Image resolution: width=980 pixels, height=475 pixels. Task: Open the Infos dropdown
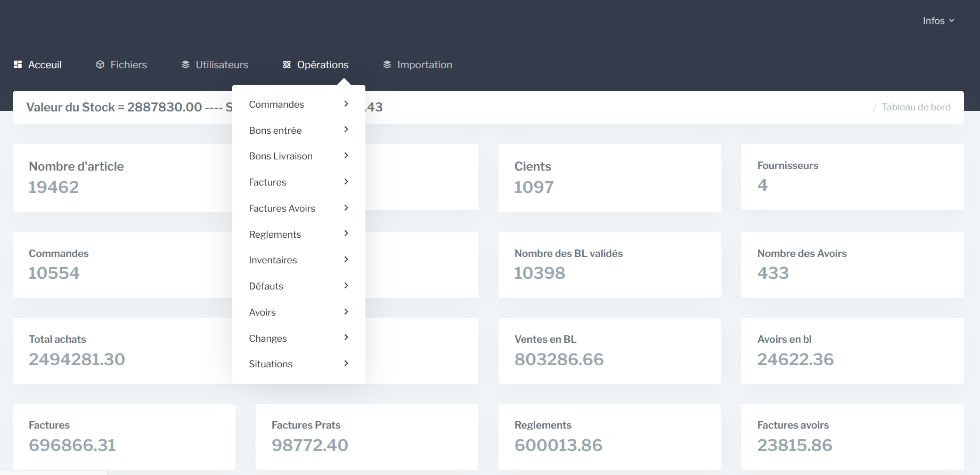coord(938,21)
